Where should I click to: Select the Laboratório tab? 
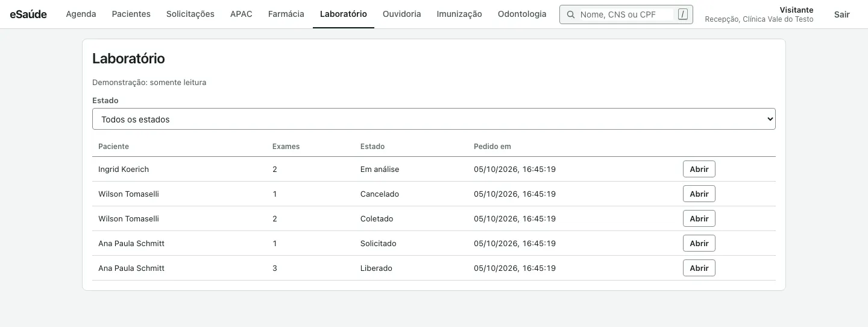click(x=344, y=14)
